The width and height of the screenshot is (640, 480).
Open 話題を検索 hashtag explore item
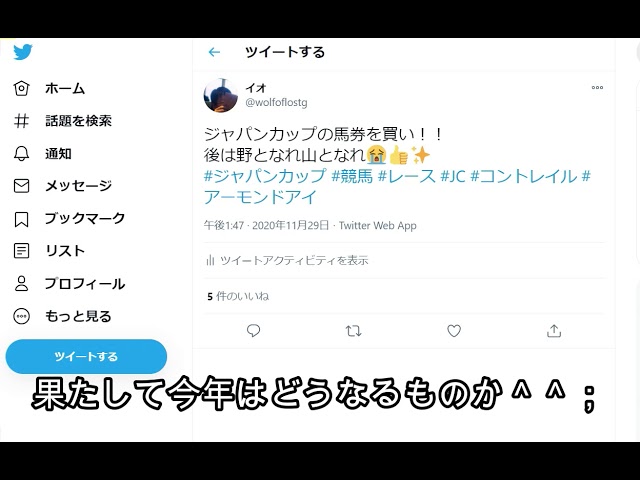pyautogui.click(x=62, y=121)
